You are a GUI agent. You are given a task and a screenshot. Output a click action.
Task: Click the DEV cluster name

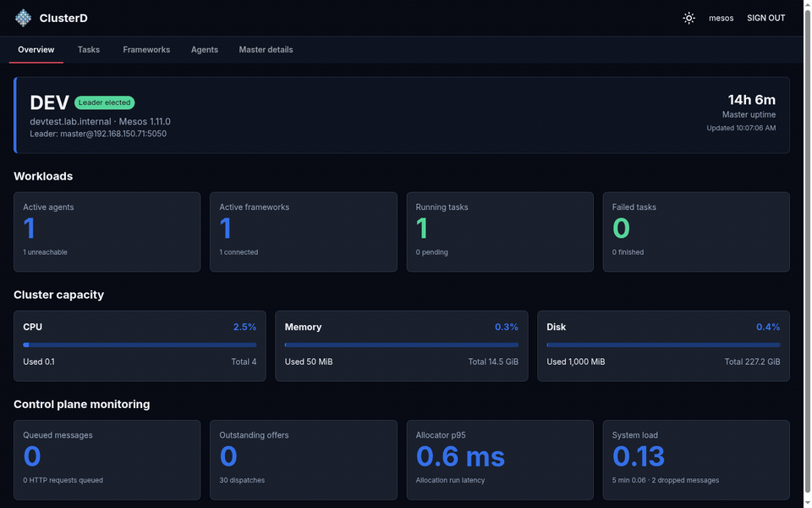coord(49,102)
